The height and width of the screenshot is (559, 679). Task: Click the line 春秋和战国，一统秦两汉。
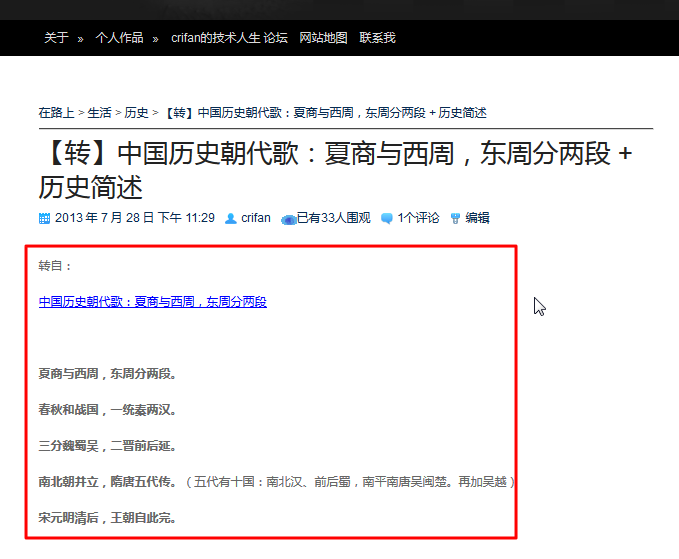click(x=107, y=410)
